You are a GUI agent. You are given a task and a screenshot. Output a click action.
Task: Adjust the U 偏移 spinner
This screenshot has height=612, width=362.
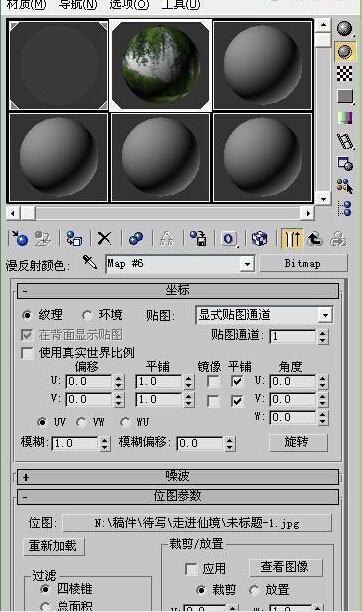[119, 382]
